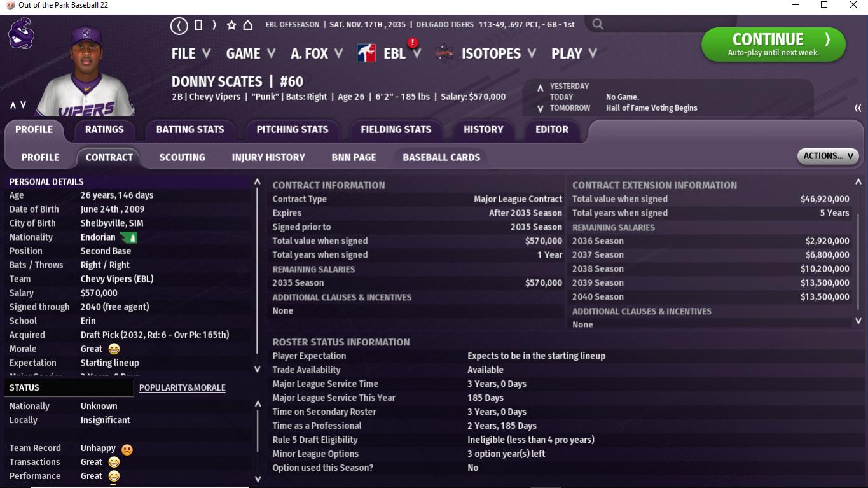Select the SCOUTING subtab
The height and width of the screenshot is (488, 868).
[182, 157]
